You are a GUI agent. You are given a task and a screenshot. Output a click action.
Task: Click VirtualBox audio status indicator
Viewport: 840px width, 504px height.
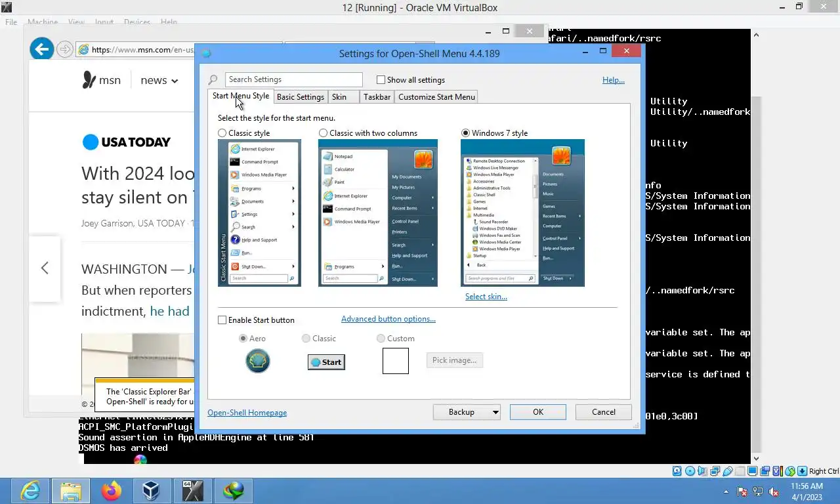click(702, 471)
